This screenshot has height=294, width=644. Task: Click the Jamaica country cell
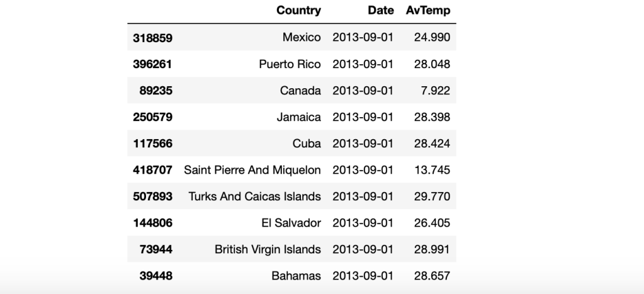(300, 117)
